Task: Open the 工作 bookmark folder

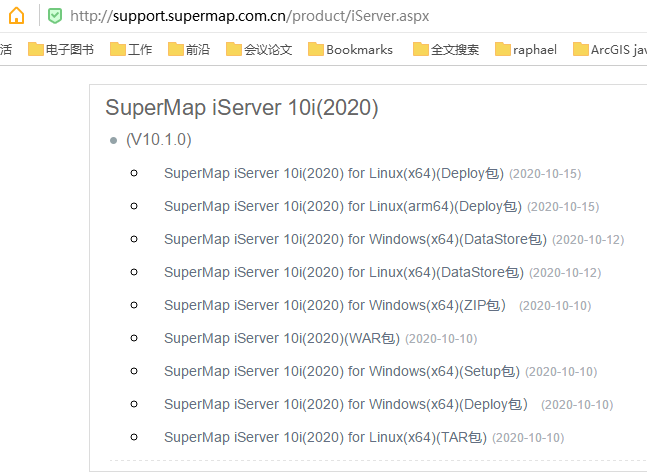Action: tap(131, 50)
